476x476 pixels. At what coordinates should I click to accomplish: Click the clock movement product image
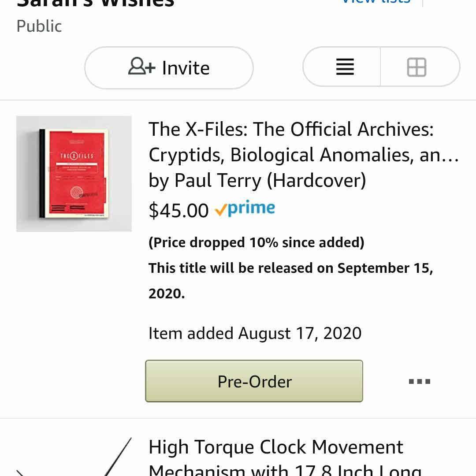(x=74, y=458)
